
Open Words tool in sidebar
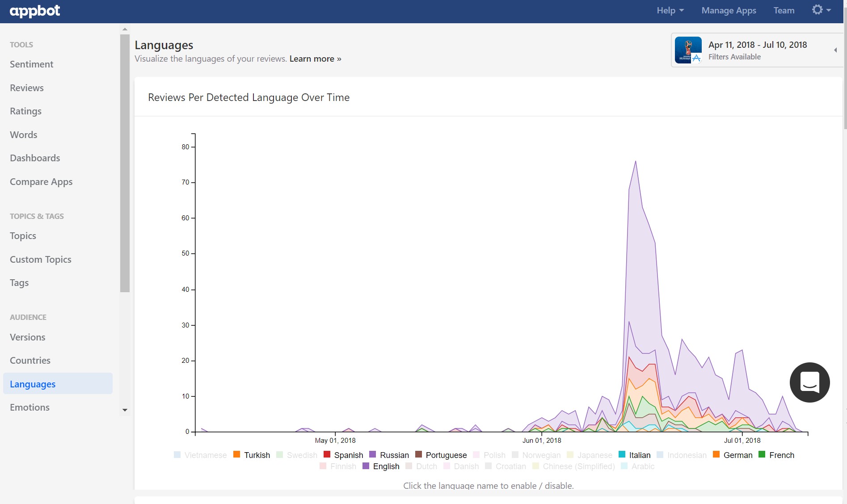pos(23,135)
